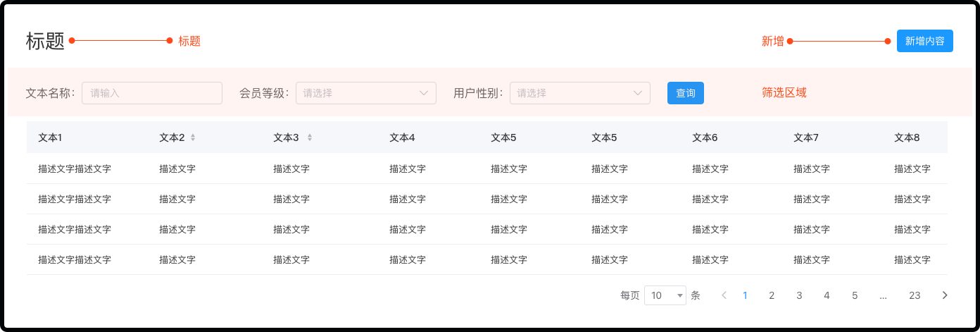
Task: Open the page size dropdown showing 10
Action: pyautogui.click(x=665, y=295)
